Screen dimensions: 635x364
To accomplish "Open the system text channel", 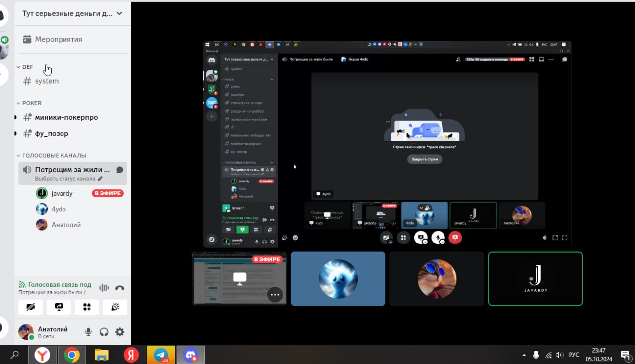I will click(73, 81).
